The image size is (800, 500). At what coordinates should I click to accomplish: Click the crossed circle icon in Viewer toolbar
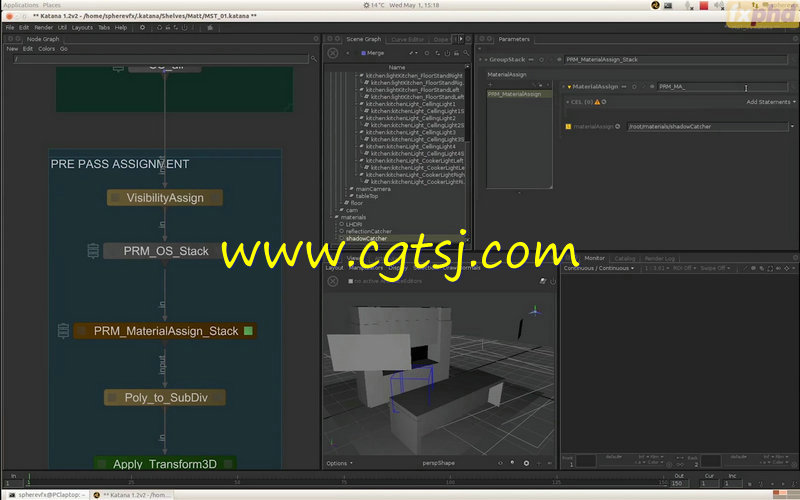(x=333, y=281)
